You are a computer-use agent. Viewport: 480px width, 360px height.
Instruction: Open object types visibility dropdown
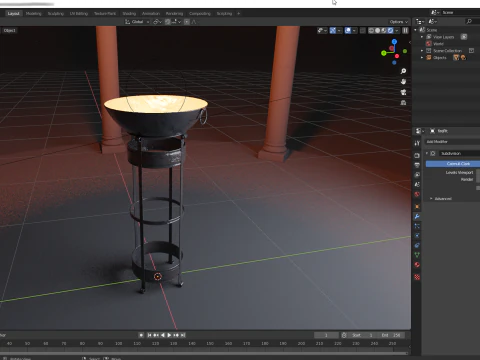pos(322,30)
